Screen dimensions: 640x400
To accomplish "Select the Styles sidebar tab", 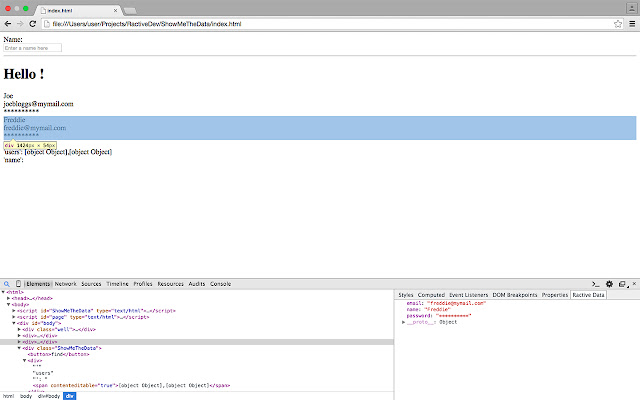I will [x=406, y=295].
